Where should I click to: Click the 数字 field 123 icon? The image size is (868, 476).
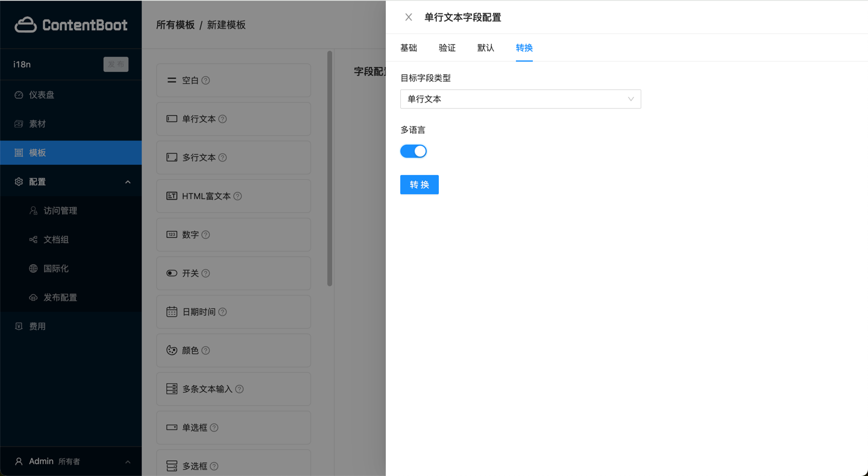tap(172, 235)
